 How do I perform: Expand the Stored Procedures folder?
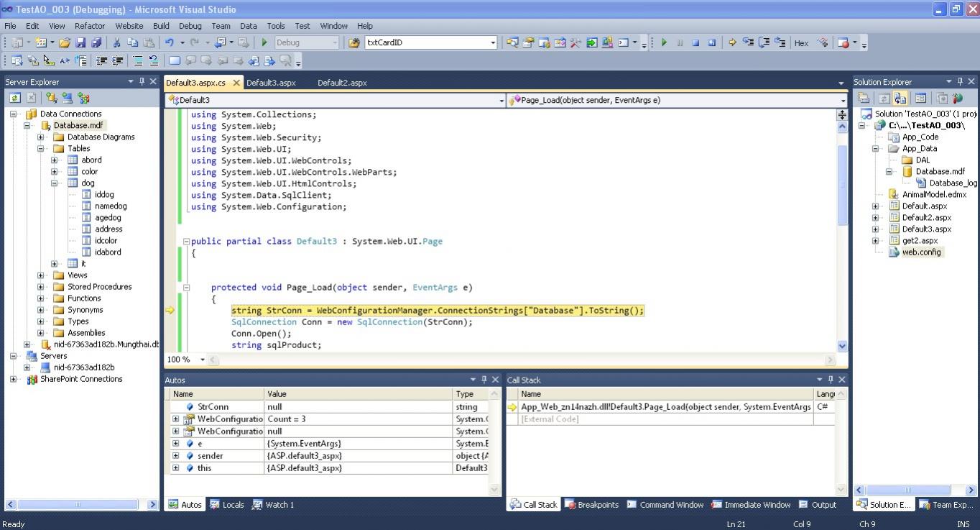41,286
